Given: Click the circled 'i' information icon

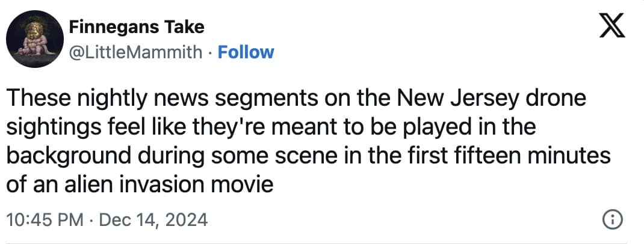Looking at the screenshot, I should 612,221.
